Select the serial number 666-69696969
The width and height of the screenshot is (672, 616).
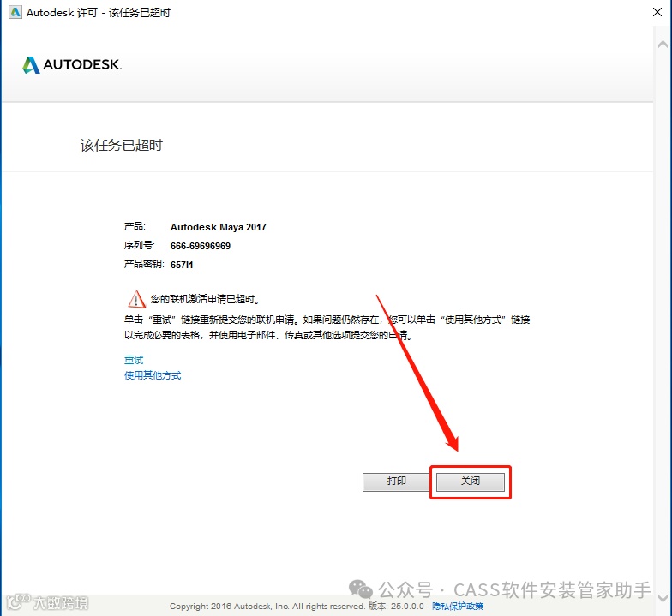pyautogui.click(x=201, y=246)
